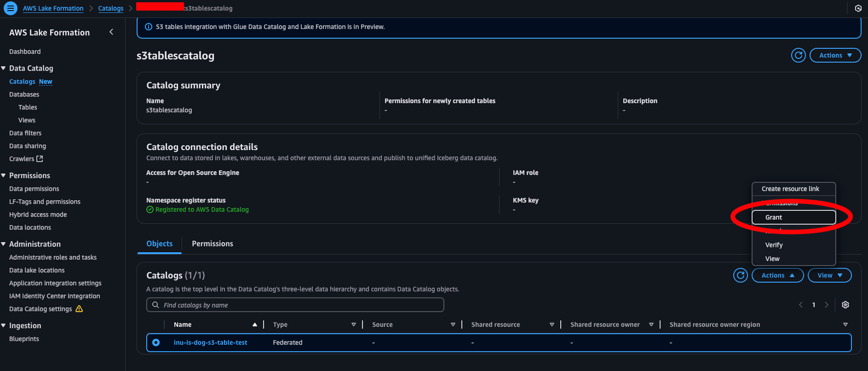Sort by Type column arrow
868x371 pixels.
tap(354, 325)
